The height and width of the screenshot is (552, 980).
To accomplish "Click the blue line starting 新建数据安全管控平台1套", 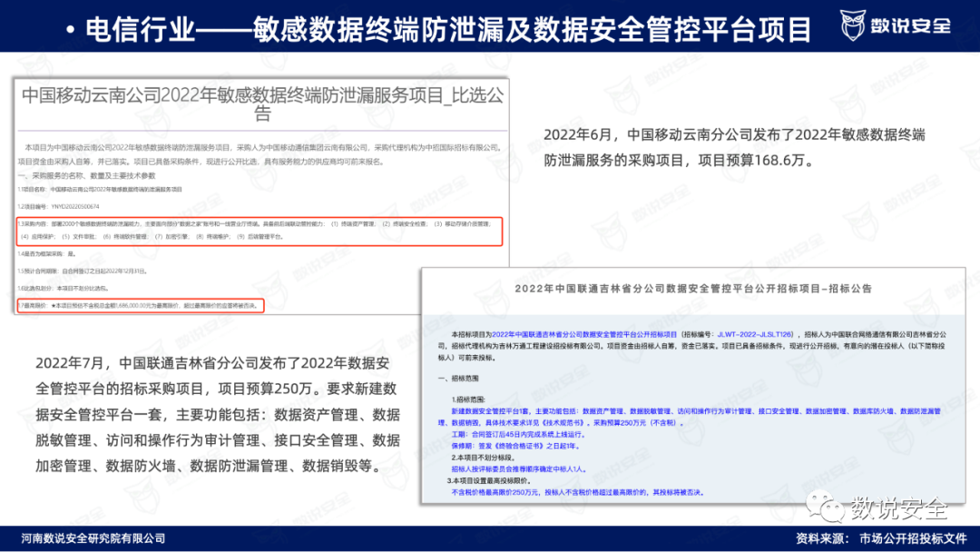I will 689,417.
